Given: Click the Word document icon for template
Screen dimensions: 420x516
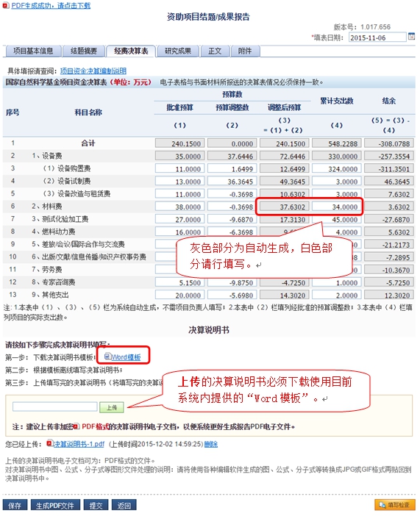Looking at the screenshot, I should point(107,356).
